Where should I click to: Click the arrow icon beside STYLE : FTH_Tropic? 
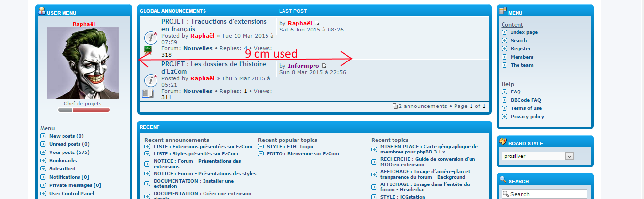[x=261, y=147]
